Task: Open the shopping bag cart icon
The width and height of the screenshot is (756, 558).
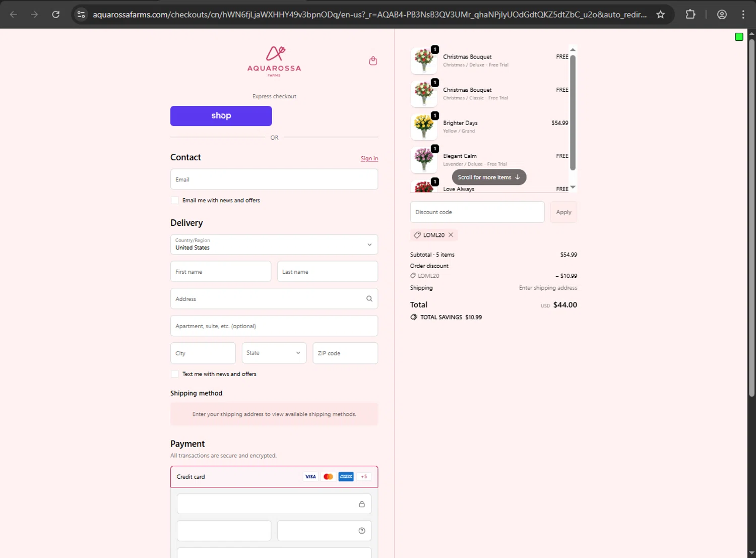Action: 373,61
